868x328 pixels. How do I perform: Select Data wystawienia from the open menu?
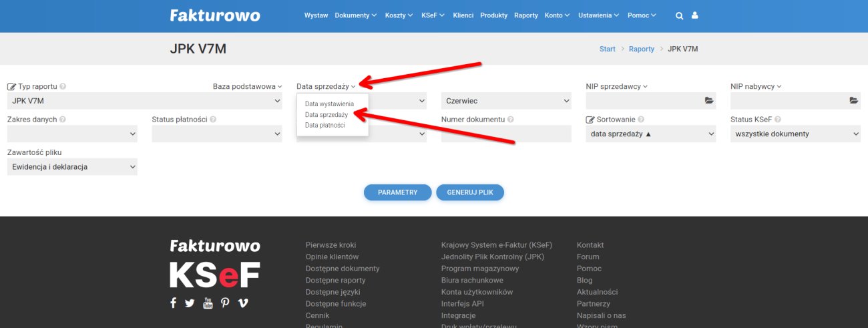pos(329,104)
